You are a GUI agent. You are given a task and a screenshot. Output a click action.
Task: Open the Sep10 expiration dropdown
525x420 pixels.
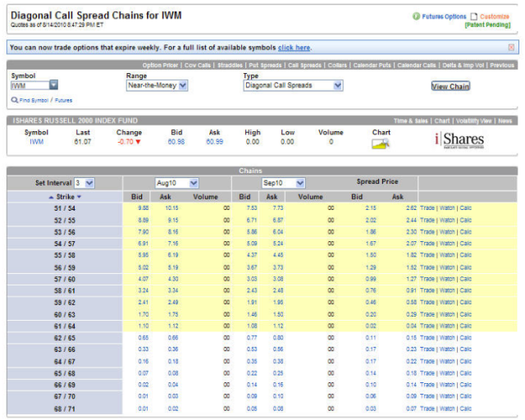[283, 183]
